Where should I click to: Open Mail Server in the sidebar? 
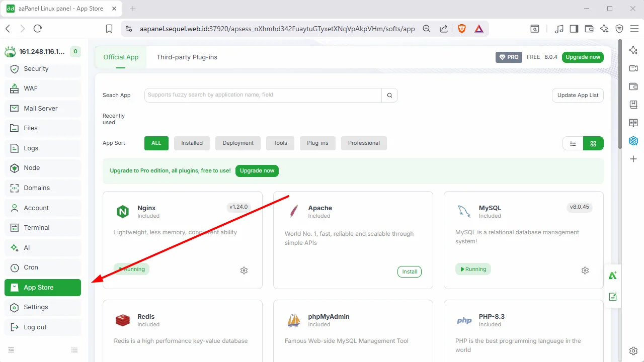pyautogui.click(x=43, y=109)
